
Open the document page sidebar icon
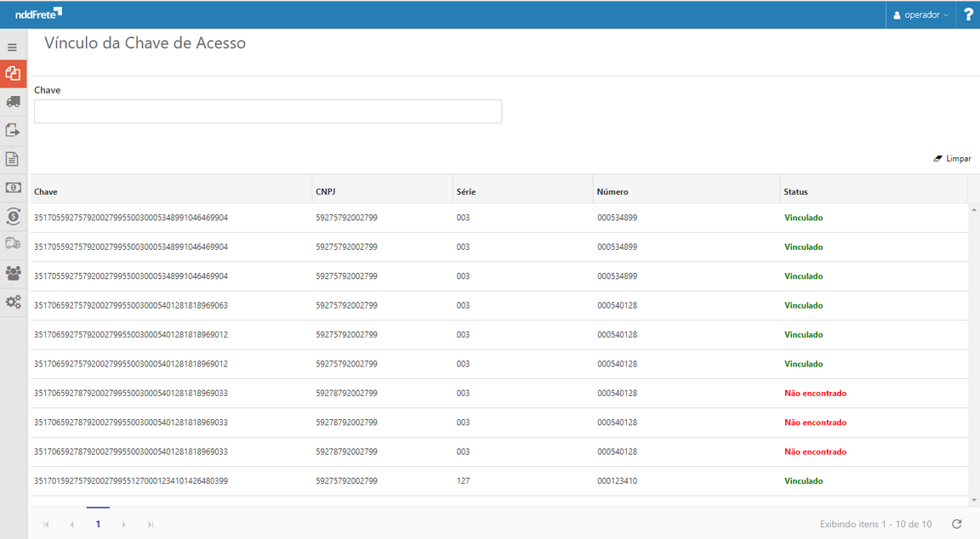click(13, 159)
